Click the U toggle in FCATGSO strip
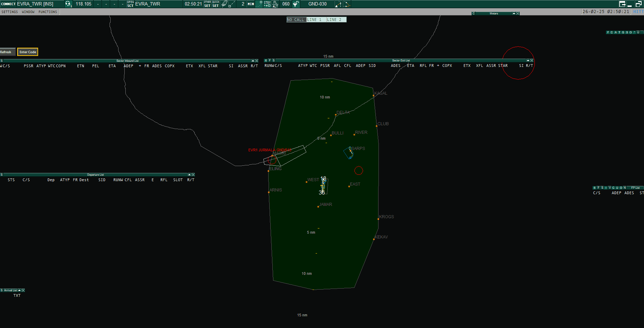The image size is (644, 328). click(x=638, y=32)
